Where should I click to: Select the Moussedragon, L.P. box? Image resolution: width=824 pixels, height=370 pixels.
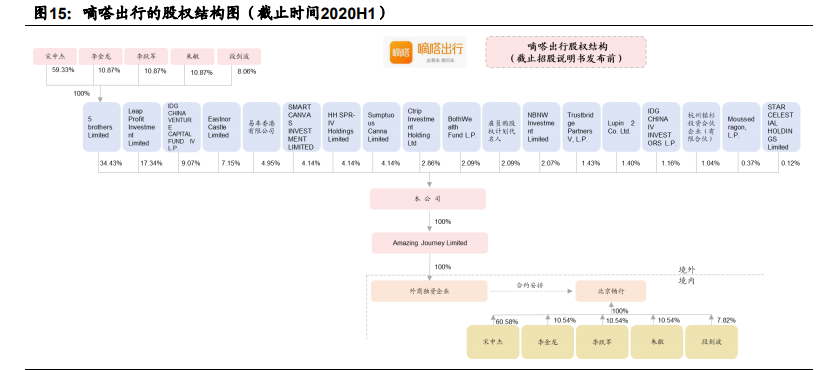(741, 127)
